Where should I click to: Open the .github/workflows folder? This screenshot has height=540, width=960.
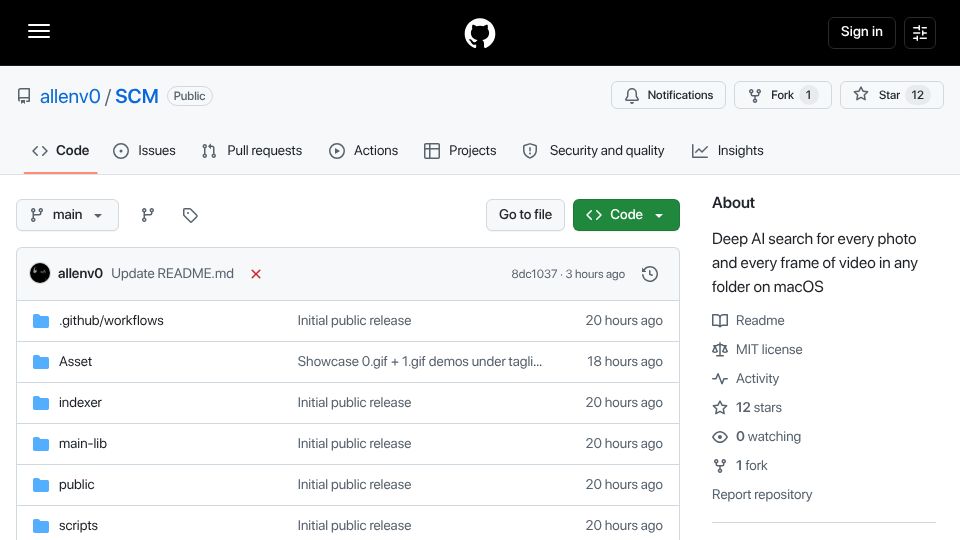coord(111,320)
